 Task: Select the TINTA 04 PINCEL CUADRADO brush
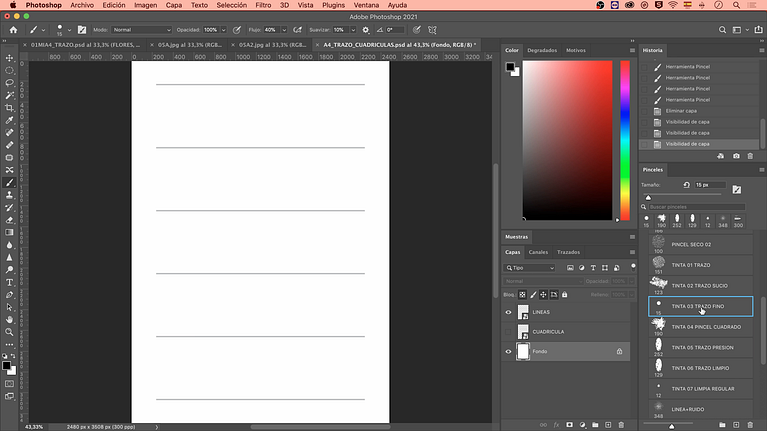pyautogui.click(x=700, y=327)
